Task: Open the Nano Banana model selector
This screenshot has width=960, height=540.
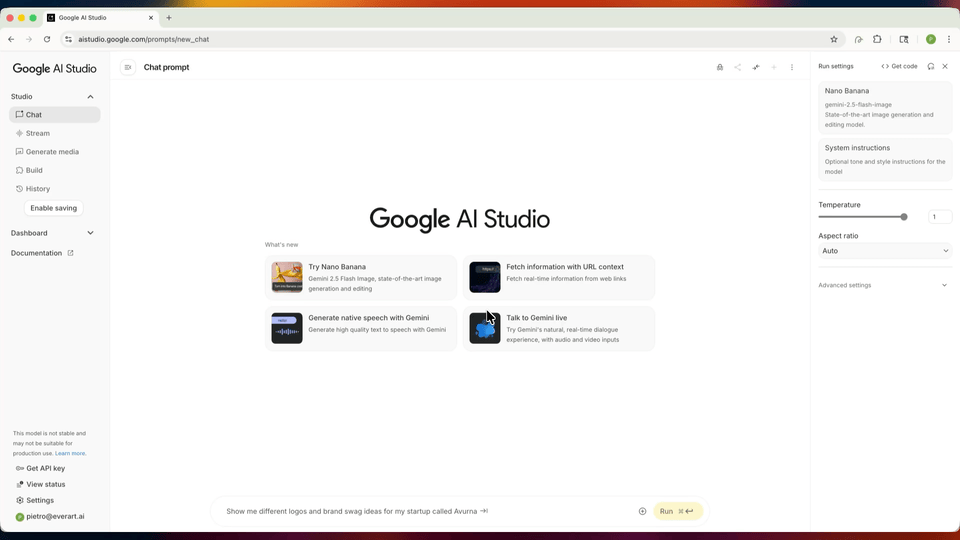Action: [x=885, y=107]
